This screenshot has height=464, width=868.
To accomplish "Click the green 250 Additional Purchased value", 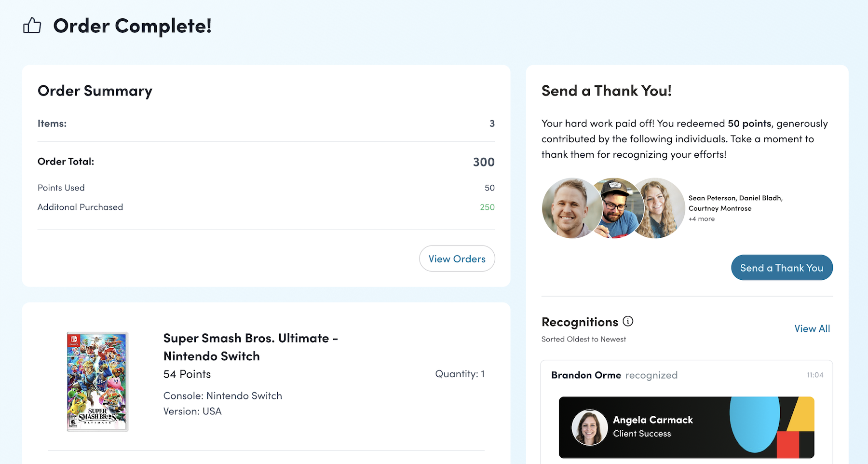I will click(x=487, y=207).
